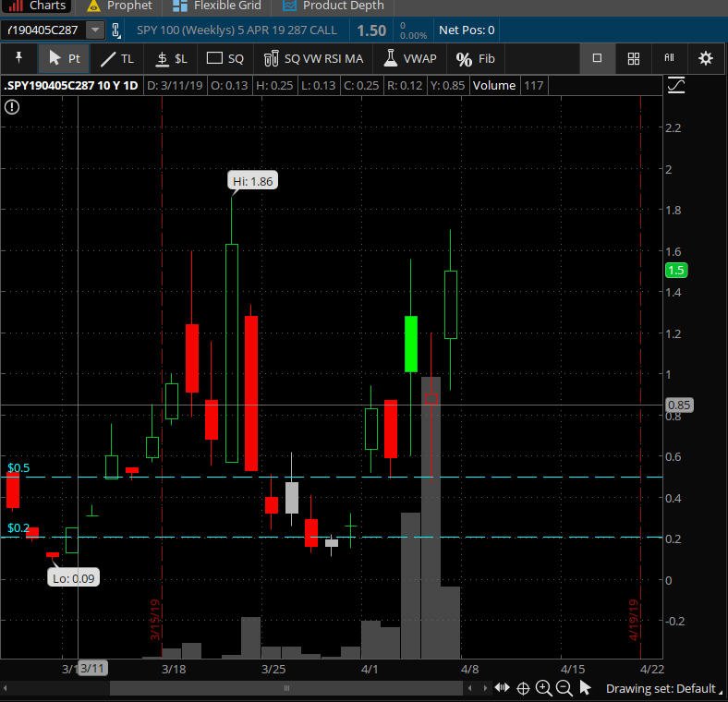728x702 pixels.
Task: Click the exclamation alert icon on chart
Action: tap(12, 107)
